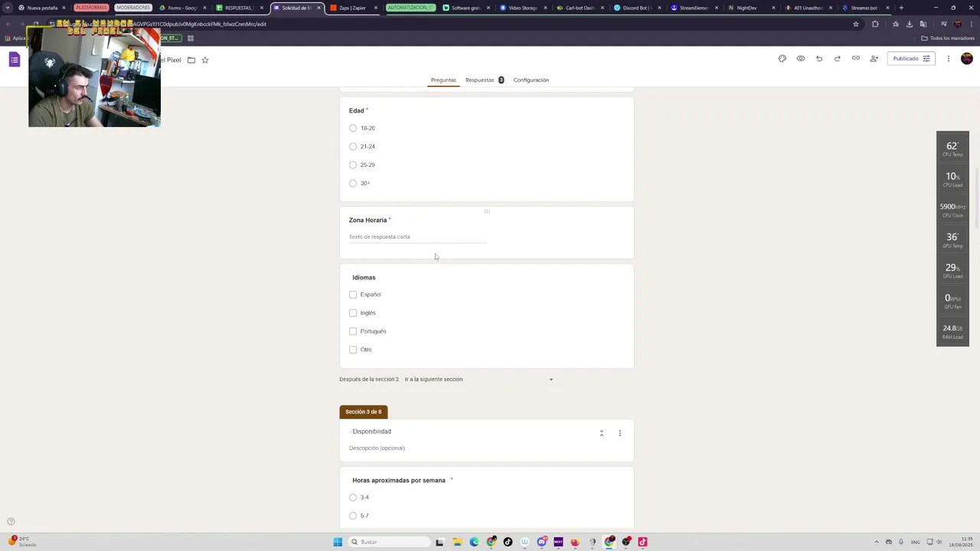Open the MODERADORES tab group
The height and width of the screenshot is (551, 980).
[132, 8]
